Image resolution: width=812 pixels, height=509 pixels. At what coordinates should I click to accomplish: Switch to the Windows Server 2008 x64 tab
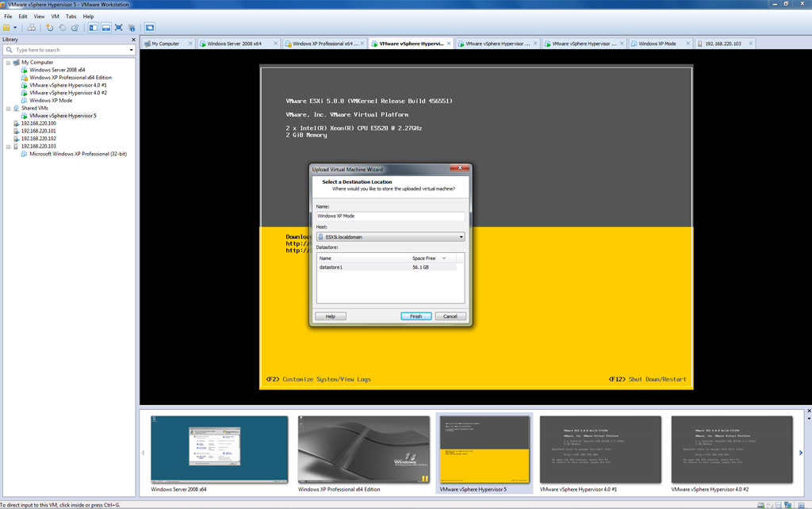(234, 43)
